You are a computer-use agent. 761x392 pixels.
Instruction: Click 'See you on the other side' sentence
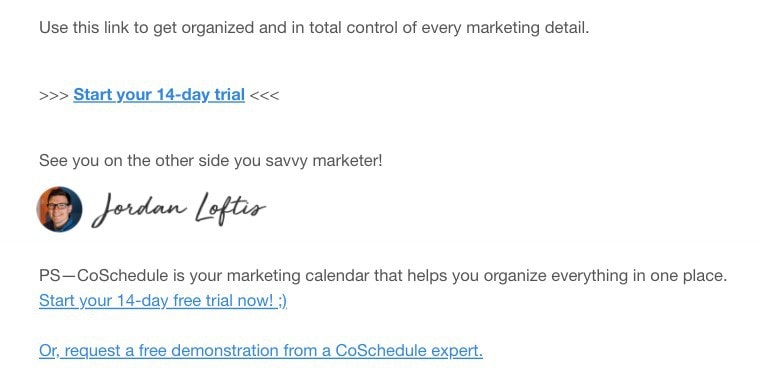(211, 161)
